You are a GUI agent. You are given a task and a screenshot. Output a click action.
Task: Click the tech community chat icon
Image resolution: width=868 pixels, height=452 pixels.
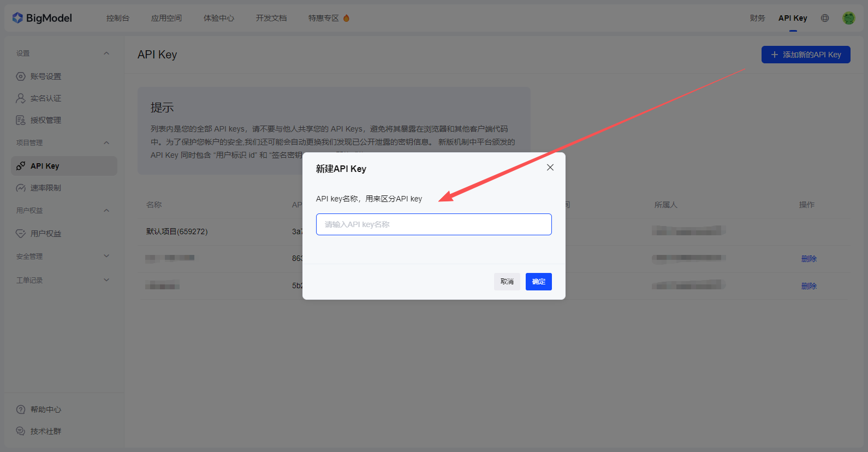[21, 431]
